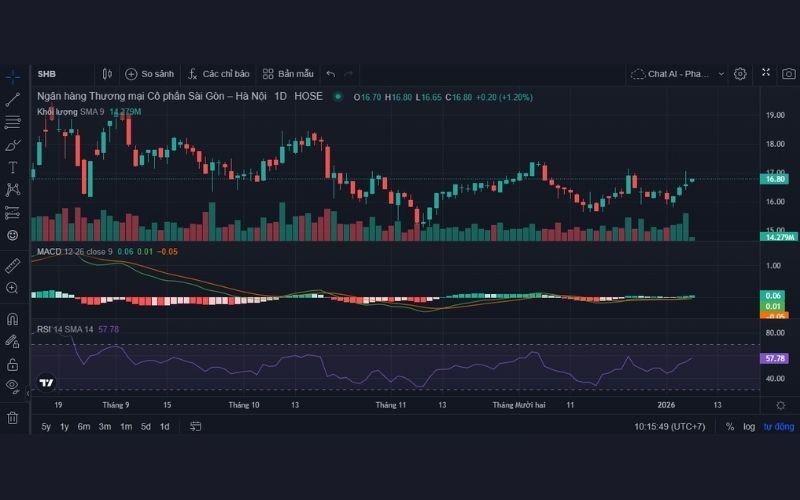
Task: Select the text annotation tool
Action: pyautogui.click(x=13, y=167)
